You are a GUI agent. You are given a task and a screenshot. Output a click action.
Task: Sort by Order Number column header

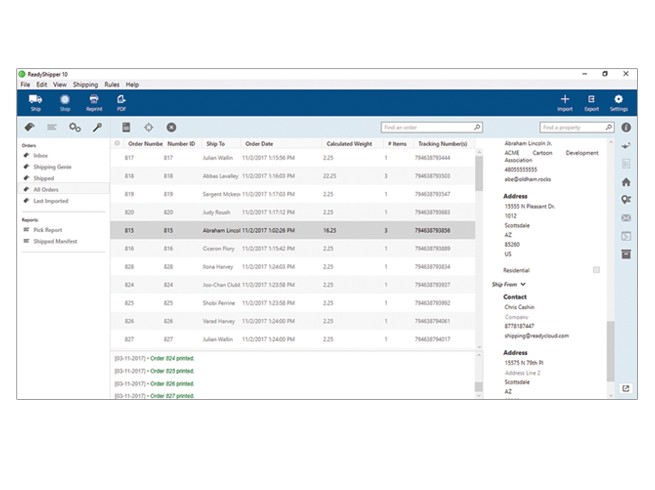pyautogui.click(x=145, y=143)
